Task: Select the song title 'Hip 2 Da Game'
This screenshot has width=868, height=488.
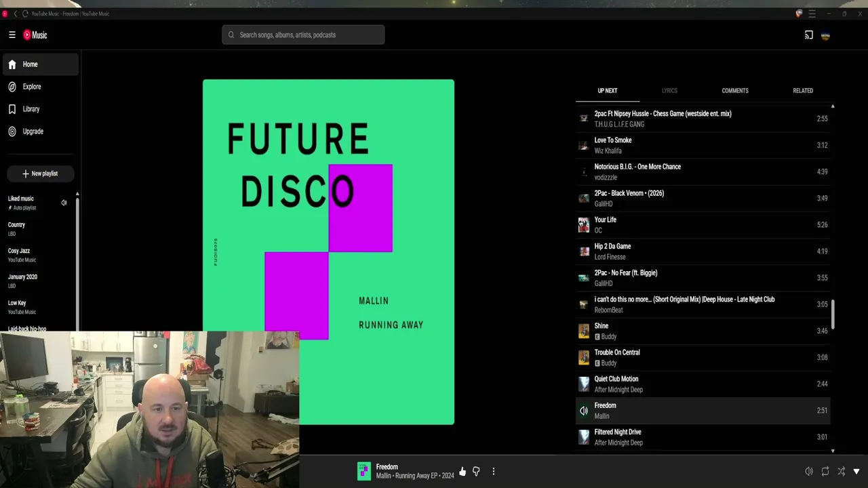Action: click(612, 246)
